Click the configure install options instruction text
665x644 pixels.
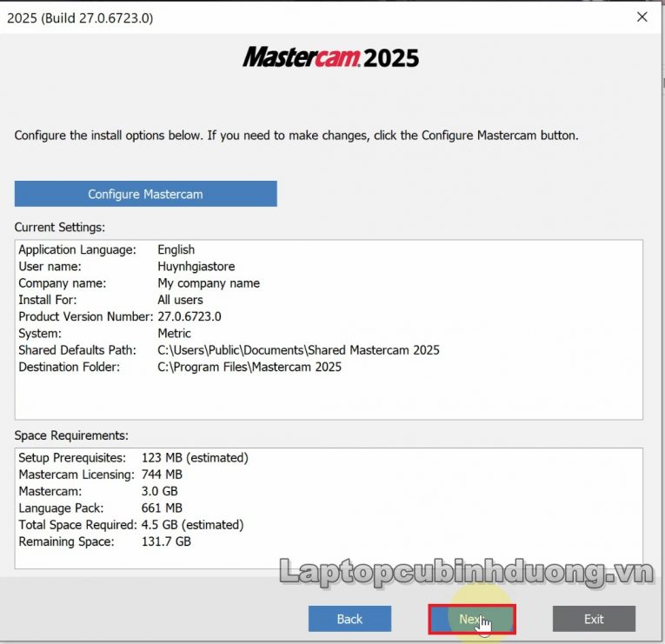pyautogui.click(x=296, y=136)
